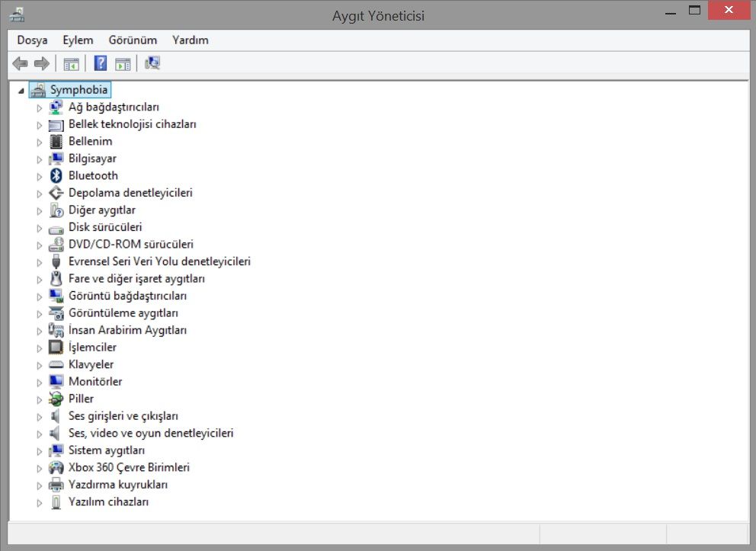Click the USB plug icon for Evrensel Seri Veri Yolu

(x=56, y=261)
